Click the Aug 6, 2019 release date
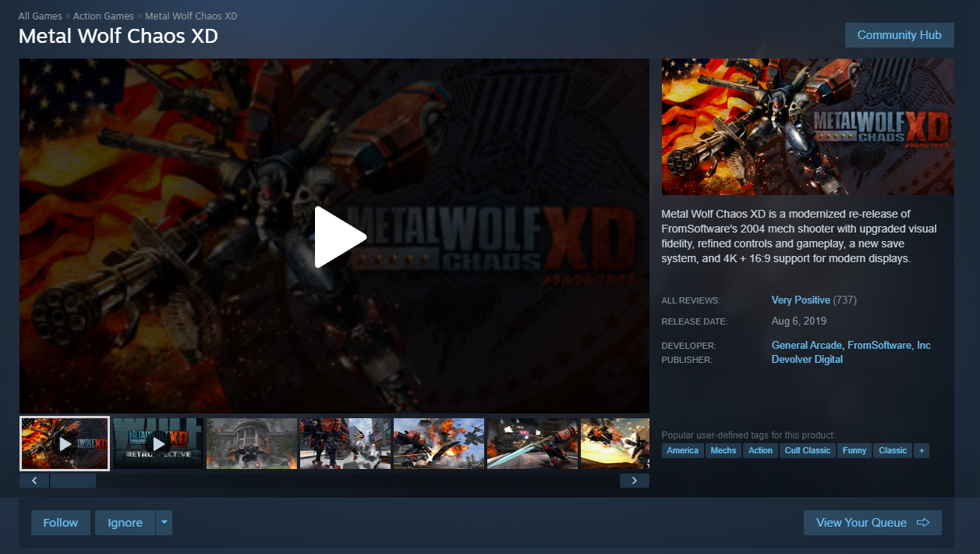980x554 pixels. (799, 321)
